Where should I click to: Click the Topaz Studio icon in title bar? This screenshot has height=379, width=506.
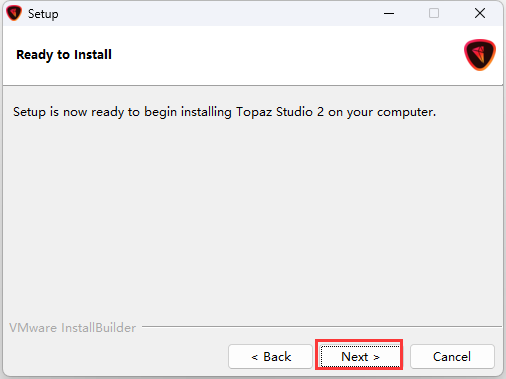click(14, 13)
